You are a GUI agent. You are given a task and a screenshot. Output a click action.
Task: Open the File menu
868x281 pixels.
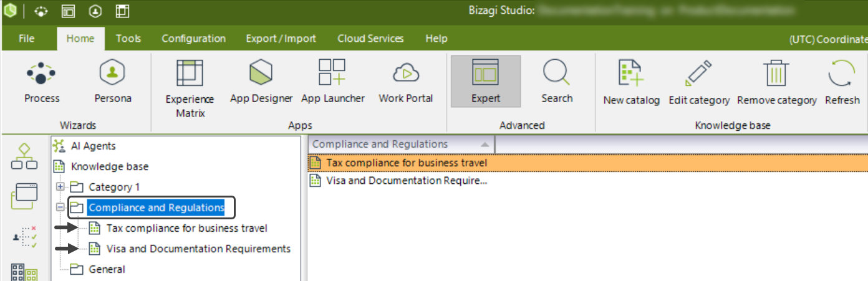27,39
